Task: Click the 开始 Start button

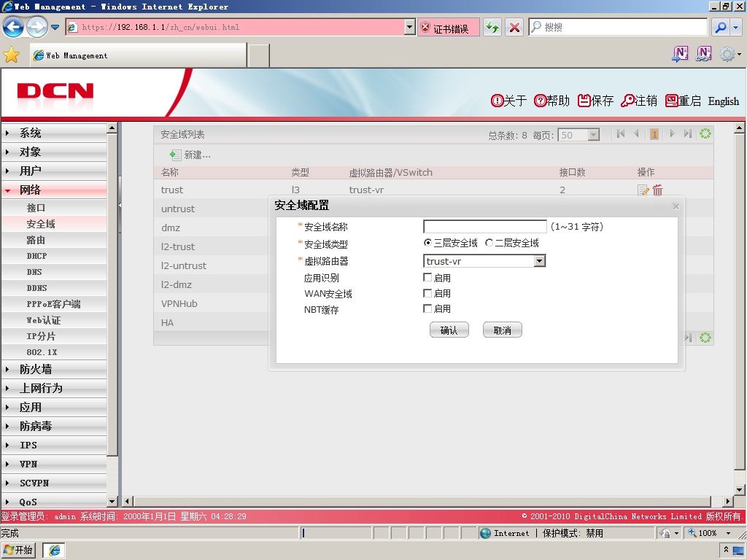Action: pos(18,550)
